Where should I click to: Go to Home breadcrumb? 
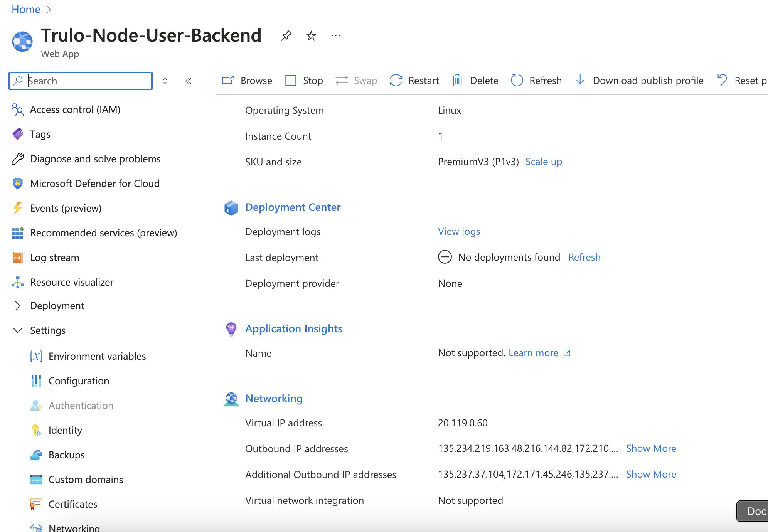tap(26, 9)
